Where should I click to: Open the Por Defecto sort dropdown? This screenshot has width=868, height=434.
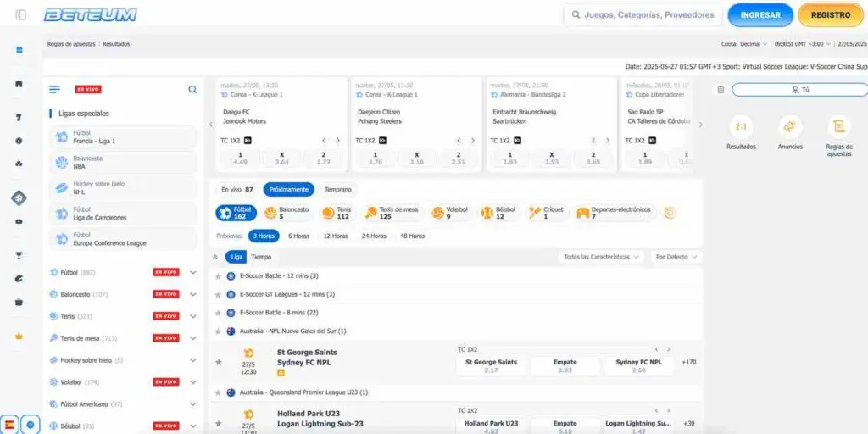pos(676,257)
